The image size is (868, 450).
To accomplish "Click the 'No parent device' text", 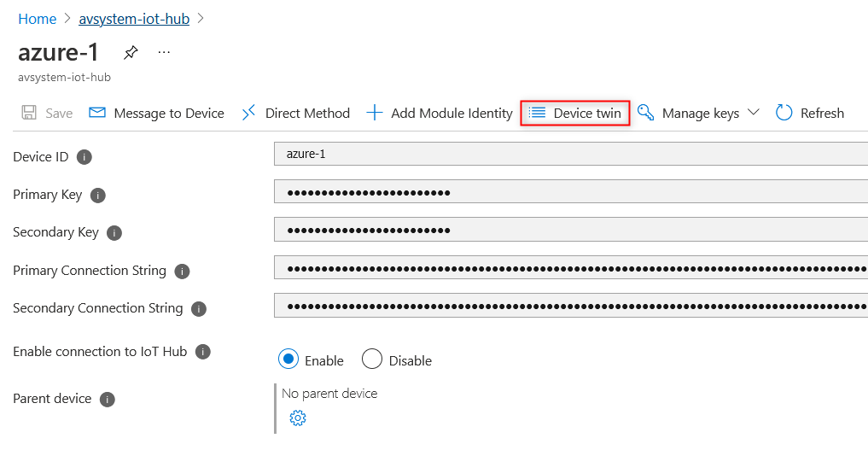I will pyautogui.click(x=329, y=394).
